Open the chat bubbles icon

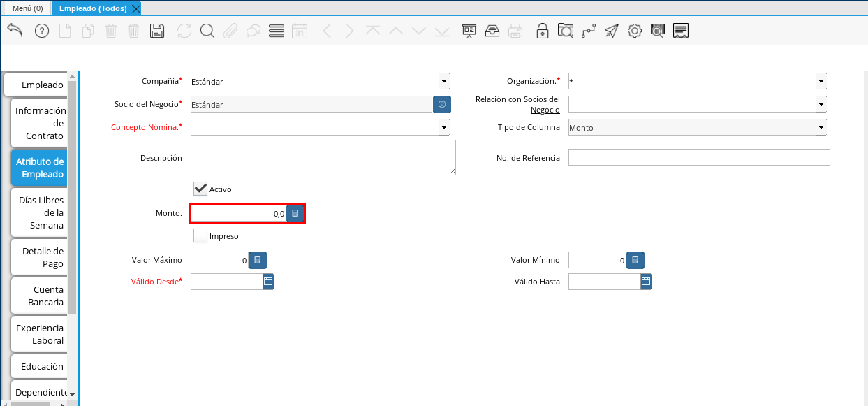point(253,31)
